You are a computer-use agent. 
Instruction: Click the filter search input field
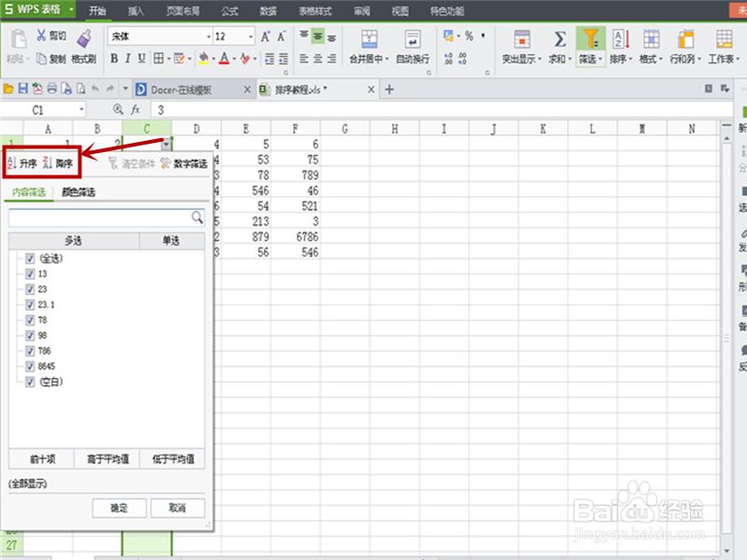pyautogui.click(x=106, y=217)
